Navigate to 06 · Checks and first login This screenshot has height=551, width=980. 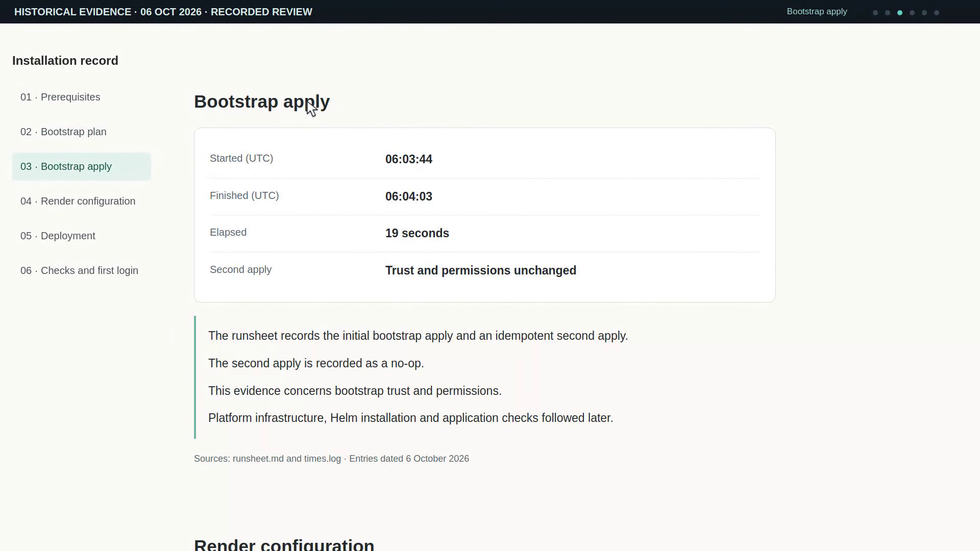pos(82,270)
